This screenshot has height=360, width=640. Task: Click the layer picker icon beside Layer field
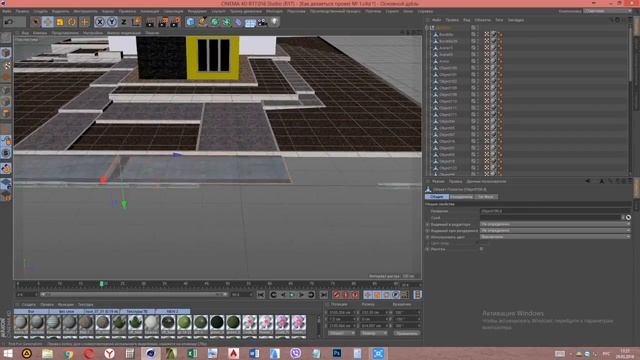coord(628,218)
